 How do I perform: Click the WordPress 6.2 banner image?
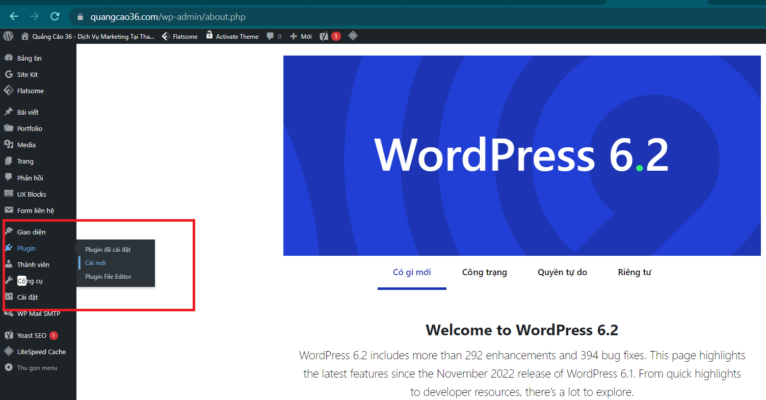tap(522, 155)
